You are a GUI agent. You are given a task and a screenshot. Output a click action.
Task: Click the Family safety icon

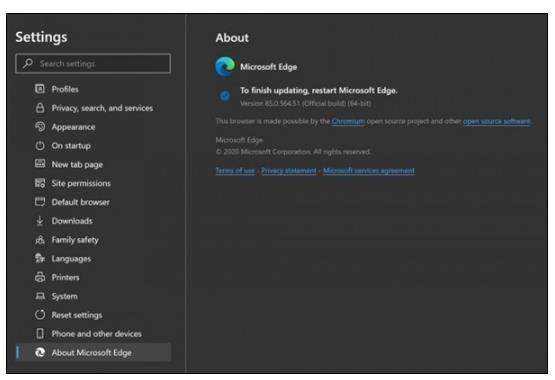click(x=40, y=240)
